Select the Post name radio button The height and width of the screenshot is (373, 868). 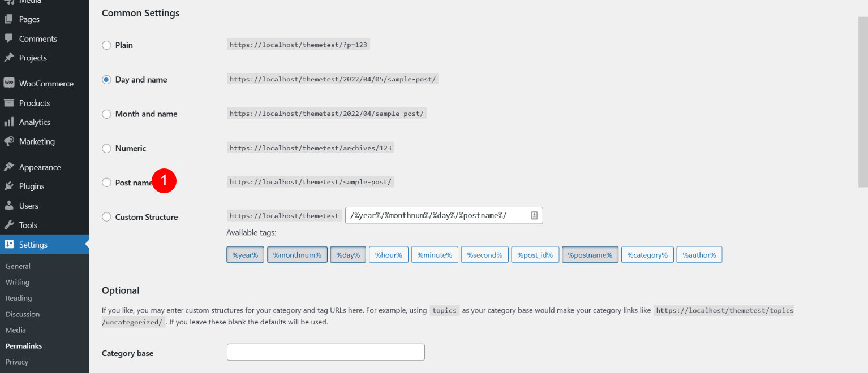tap(106, 183)
